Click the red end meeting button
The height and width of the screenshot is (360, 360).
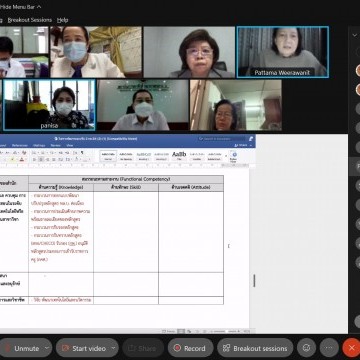351,348
